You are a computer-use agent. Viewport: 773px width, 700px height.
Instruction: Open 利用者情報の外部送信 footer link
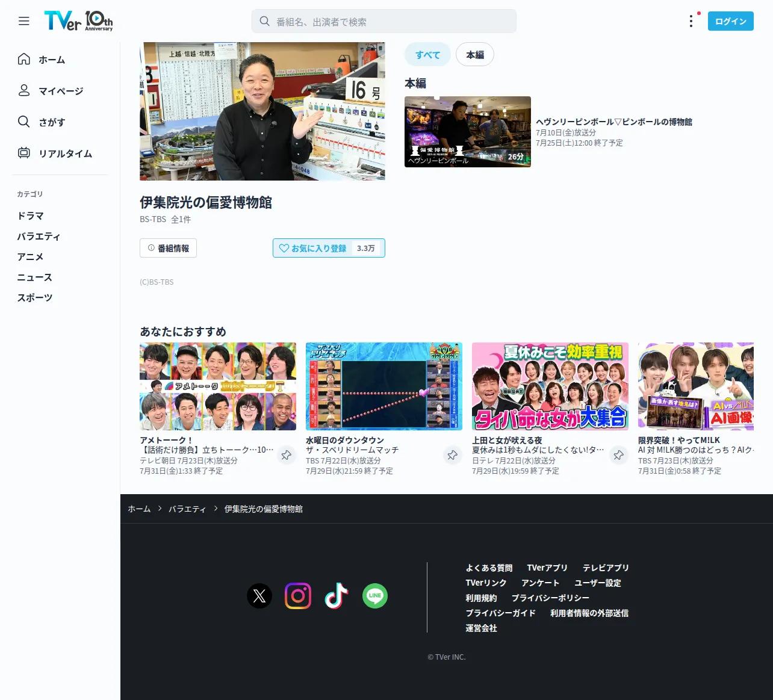coord(589,613)
